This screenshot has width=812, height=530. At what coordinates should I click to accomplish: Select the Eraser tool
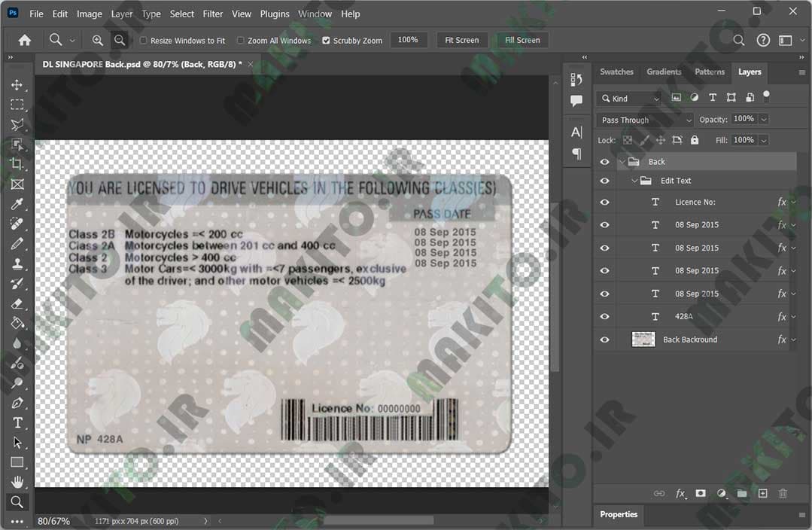pyautogui.click(x=17, y=303)
